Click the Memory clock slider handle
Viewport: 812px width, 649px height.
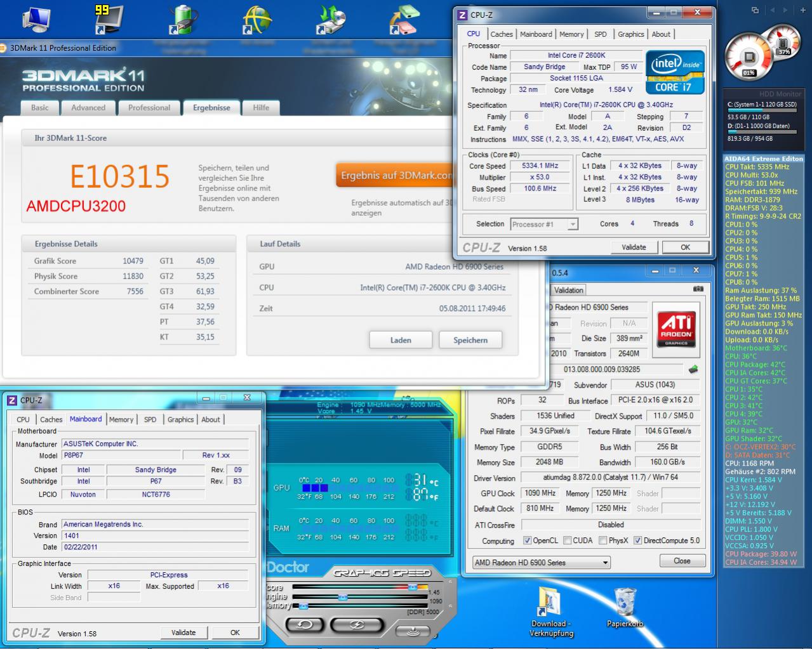pos(303,606)
